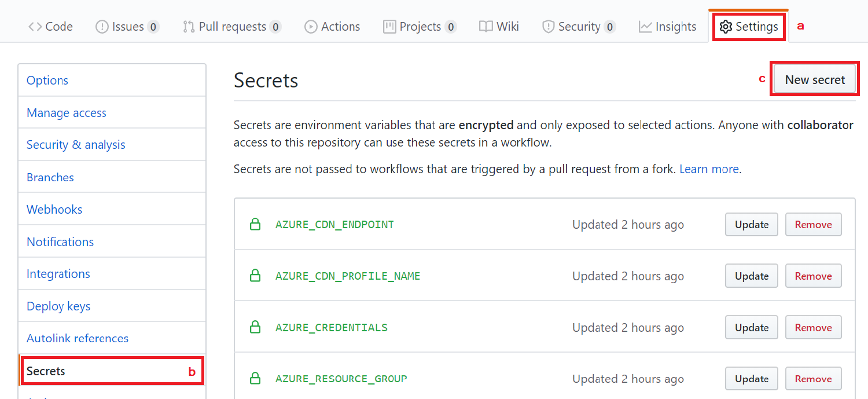The image size is (868, 399).
Task: Click the lock icon beside AZURE_CDN_ENDPOINT
Action: tap(255, 225)
